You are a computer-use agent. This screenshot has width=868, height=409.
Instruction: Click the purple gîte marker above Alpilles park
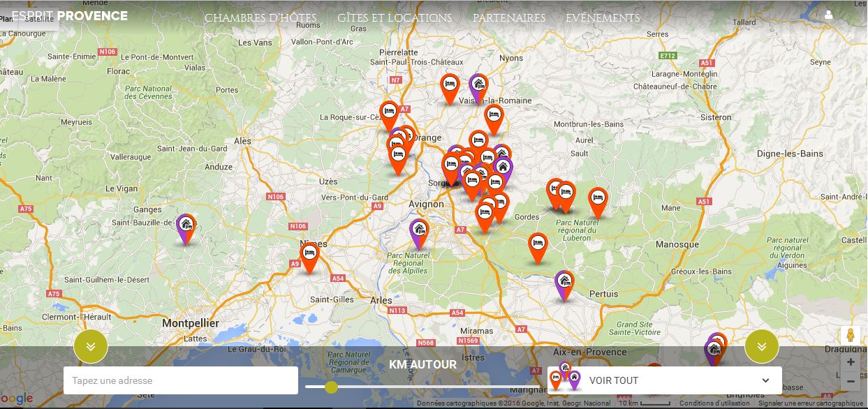coord(419,234)
